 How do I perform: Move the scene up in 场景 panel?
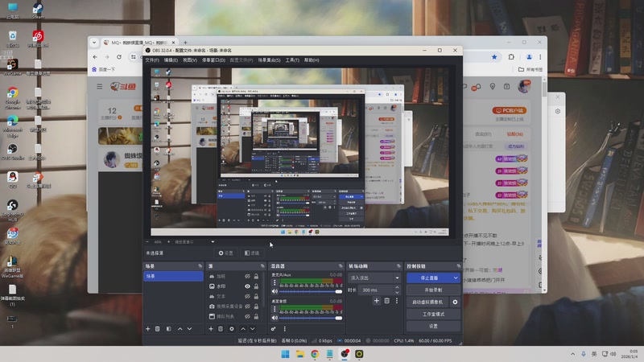point(180,329)
